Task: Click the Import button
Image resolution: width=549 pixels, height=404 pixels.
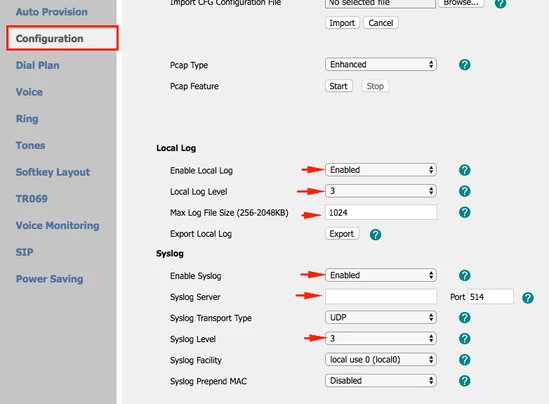Action: pyautogui.click(x=342, y=23)
